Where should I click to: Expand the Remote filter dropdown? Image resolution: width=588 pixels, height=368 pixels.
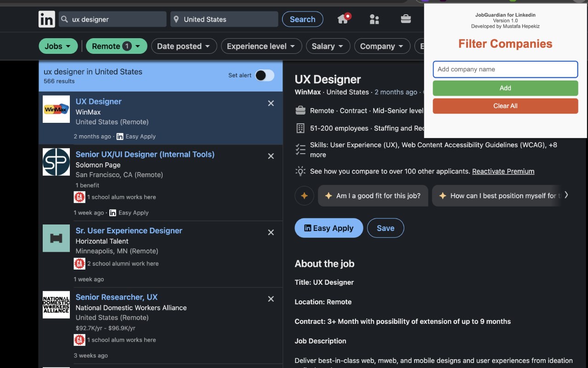tap(117, 46)
